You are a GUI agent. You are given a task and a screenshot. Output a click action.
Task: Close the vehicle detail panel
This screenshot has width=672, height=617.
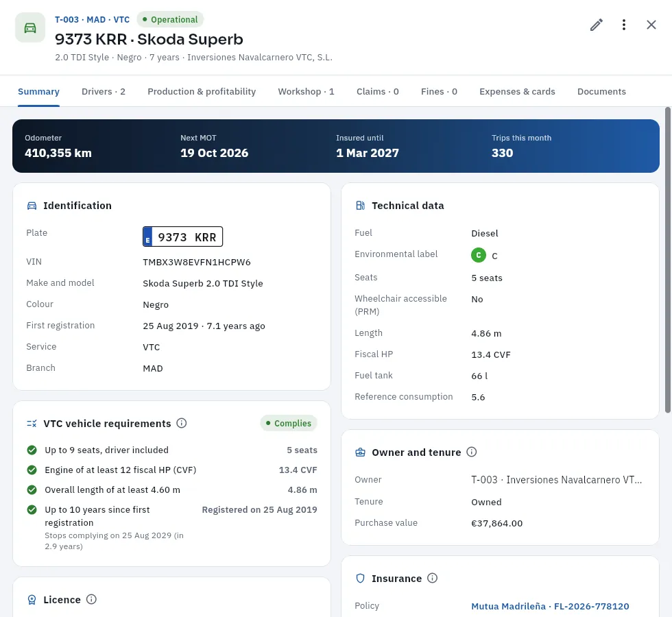[651, 25]
